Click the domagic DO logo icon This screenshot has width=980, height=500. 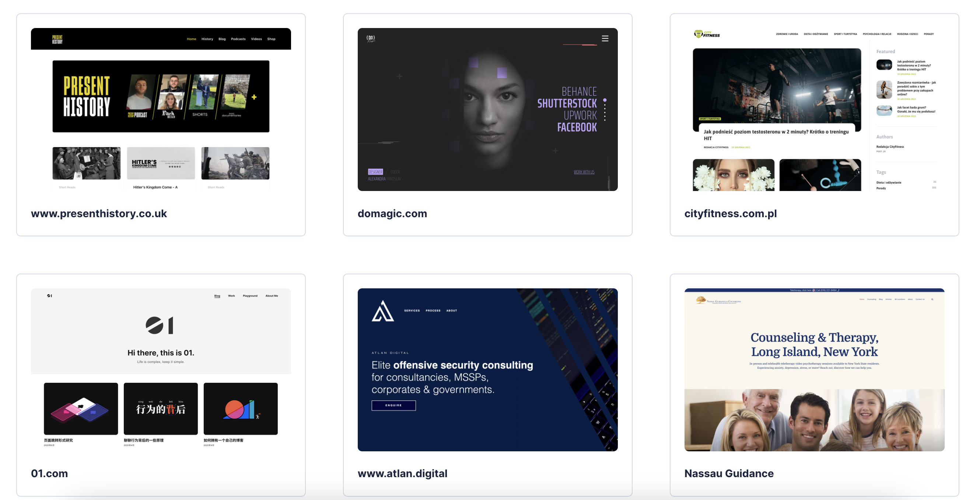tap(371, 38)
